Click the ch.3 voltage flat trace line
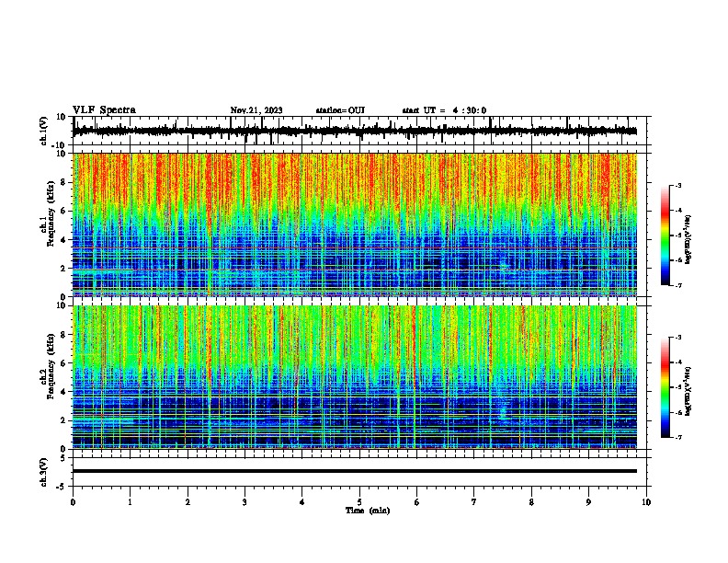Screen dimensions: 728x563 [354, 471]
